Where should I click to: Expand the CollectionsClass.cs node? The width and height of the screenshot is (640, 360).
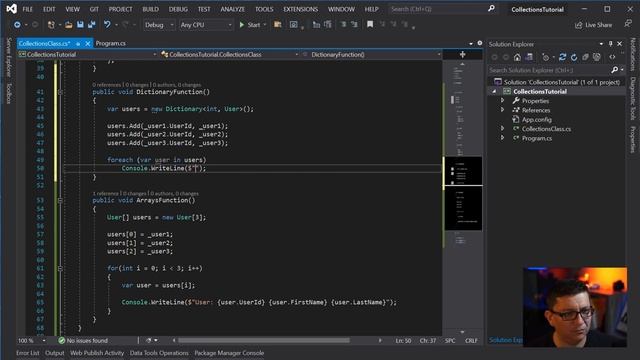tap(502, 129)
